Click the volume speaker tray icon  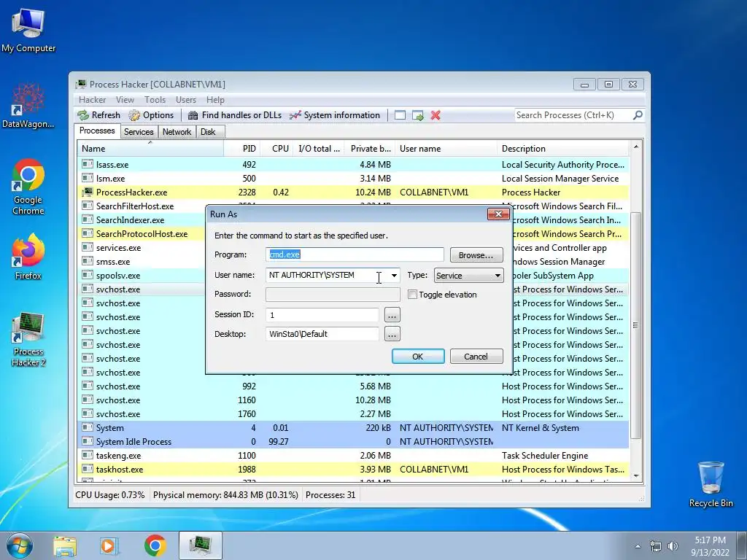click(673, 546)
